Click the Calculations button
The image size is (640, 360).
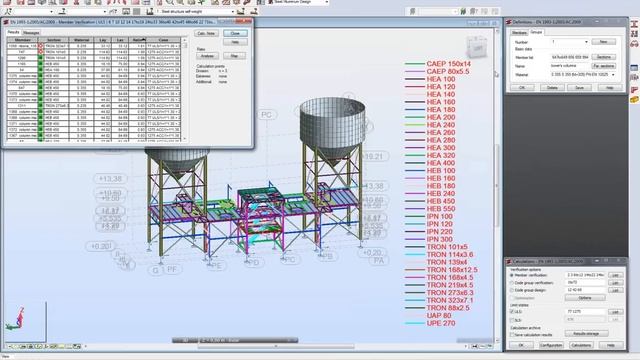point(581,345)
